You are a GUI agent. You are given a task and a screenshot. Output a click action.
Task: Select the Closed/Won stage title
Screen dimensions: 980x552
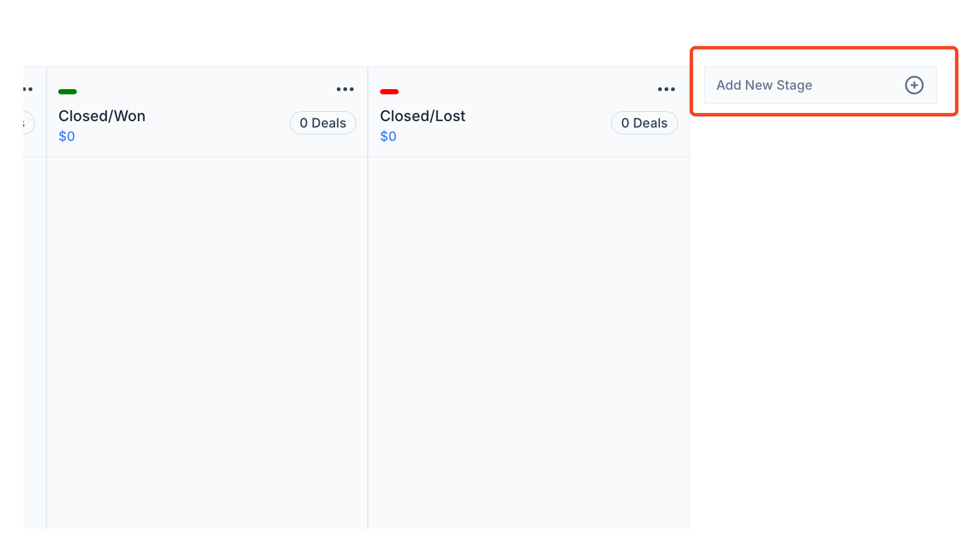[102, 116]
